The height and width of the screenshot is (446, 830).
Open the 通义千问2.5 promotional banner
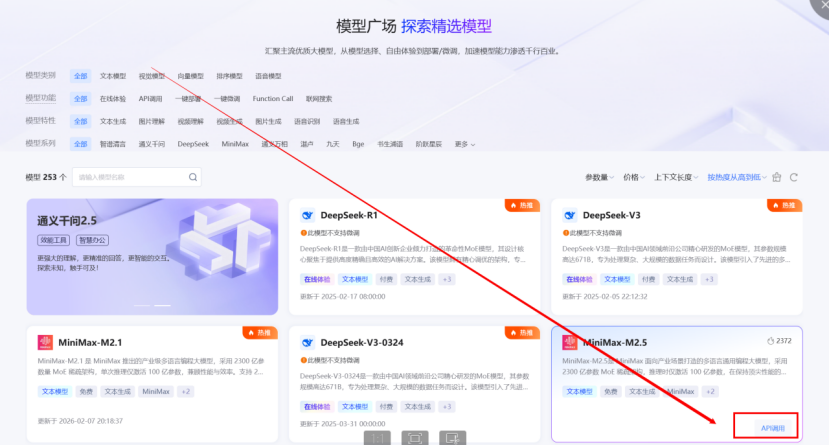152,257
